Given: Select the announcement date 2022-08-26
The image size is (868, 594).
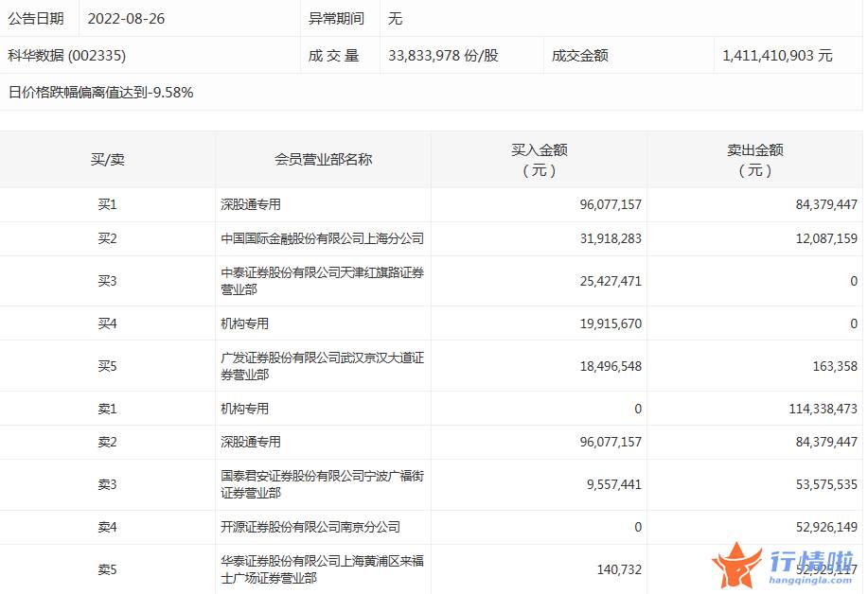Looking at the screenshot, I should click(126, 19).
